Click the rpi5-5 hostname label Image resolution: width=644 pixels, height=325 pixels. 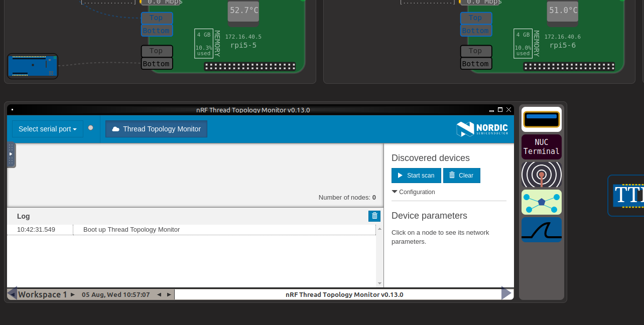point(243,45)
